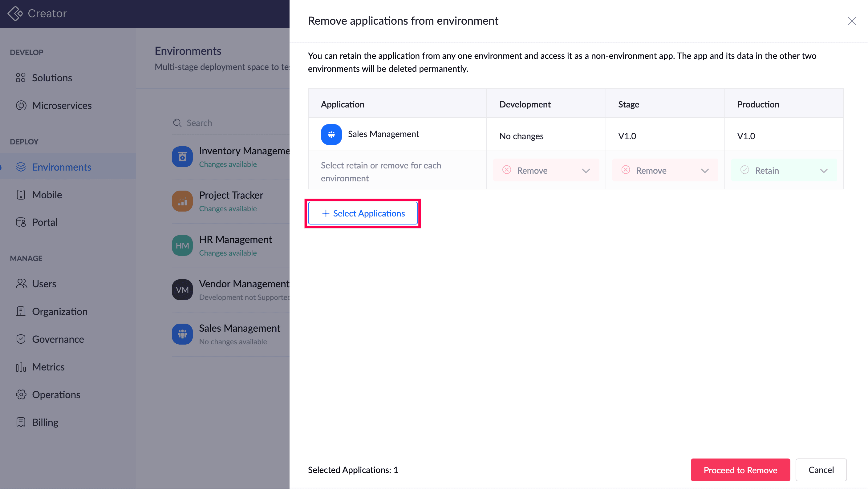Click the Vendor Management VM icon
The height and width of the screenshot is (489, 868).
tap(182, 290)
